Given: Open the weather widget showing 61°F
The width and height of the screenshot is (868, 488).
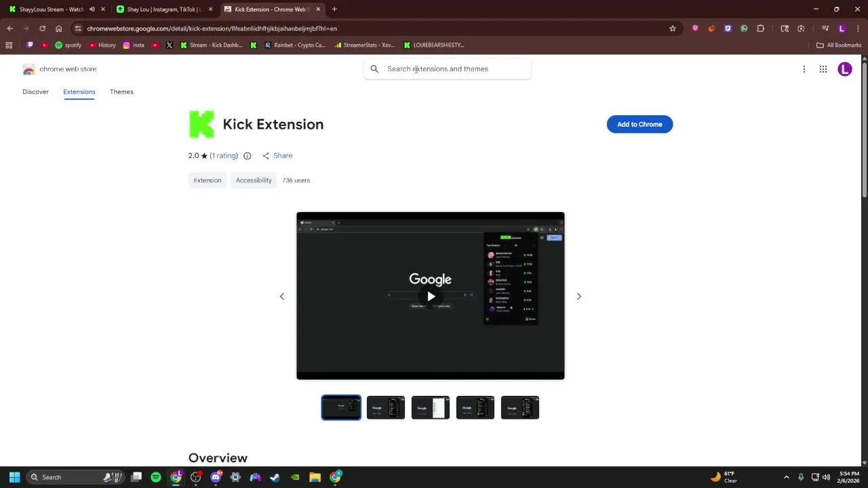Looking at the screenshot, I should (724, 477).
